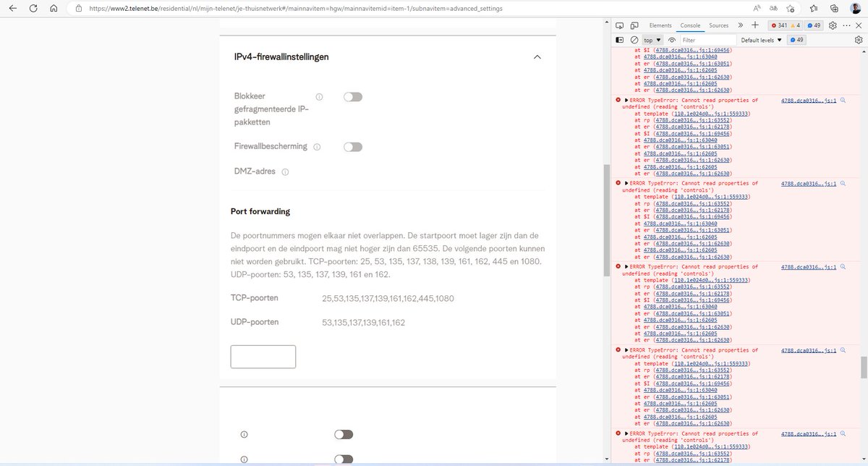The height and width of the screenshot is (466, 868).
Task: Show info for Blokkeer gefragmenteerde IP-pakketten
Action: 319,97
